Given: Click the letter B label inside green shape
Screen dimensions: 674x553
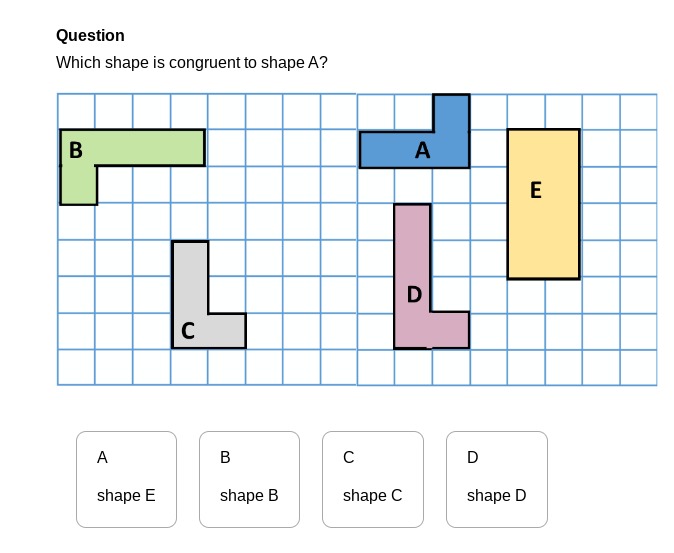Looking at the screenshot, I should pos(76,150).
